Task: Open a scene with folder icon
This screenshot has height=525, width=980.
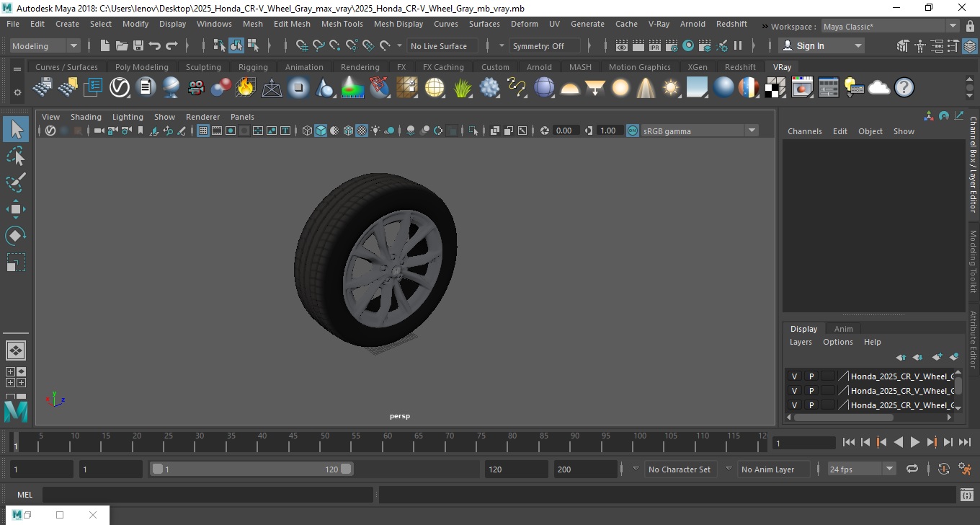Action: click(121, 45)
